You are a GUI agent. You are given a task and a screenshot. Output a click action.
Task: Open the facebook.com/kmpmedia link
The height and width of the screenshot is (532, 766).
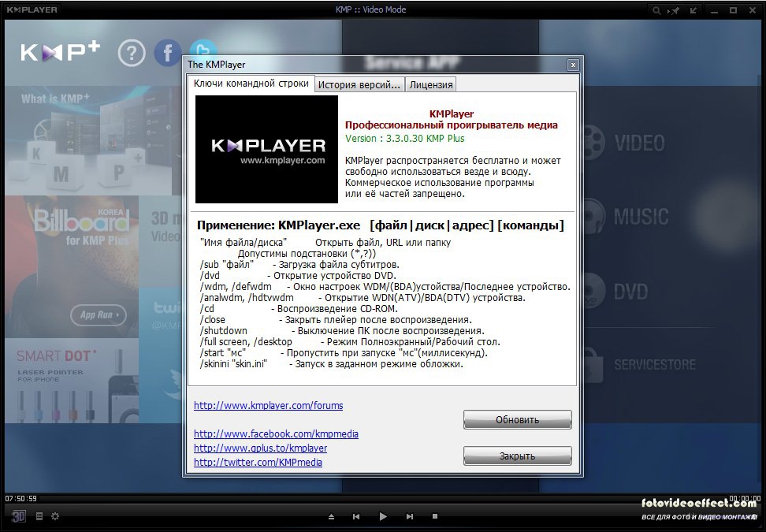coord(276,433)
